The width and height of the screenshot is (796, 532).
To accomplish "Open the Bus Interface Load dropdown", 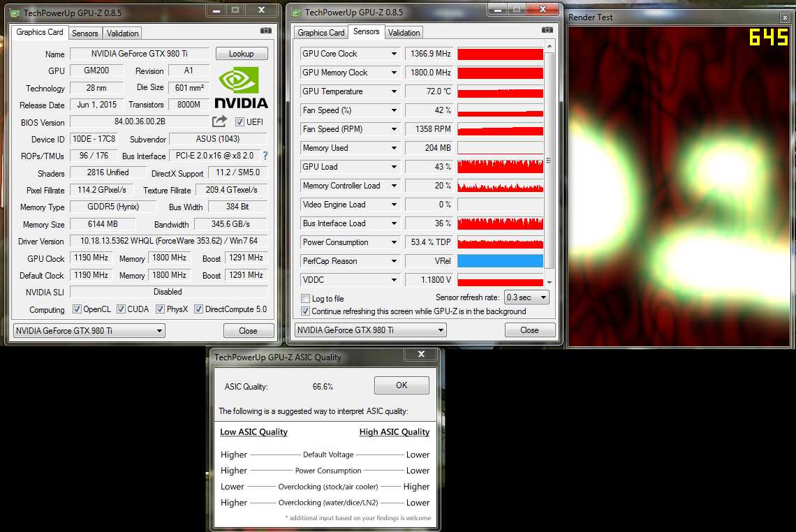I will (x=394, y=223).
